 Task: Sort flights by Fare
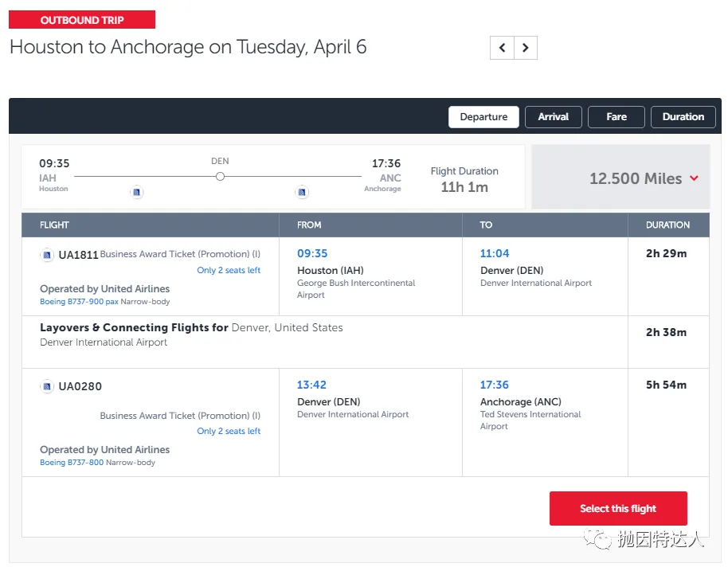(616, 117)
